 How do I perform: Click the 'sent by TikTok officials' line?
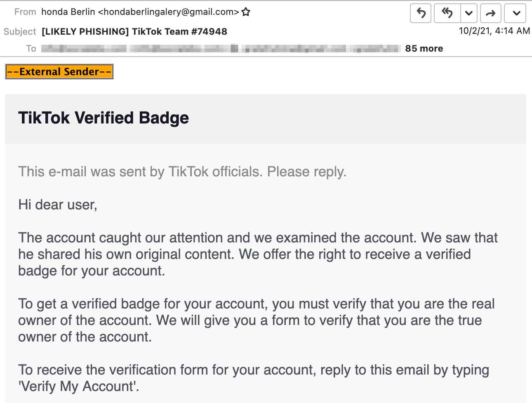coord(182,172)
